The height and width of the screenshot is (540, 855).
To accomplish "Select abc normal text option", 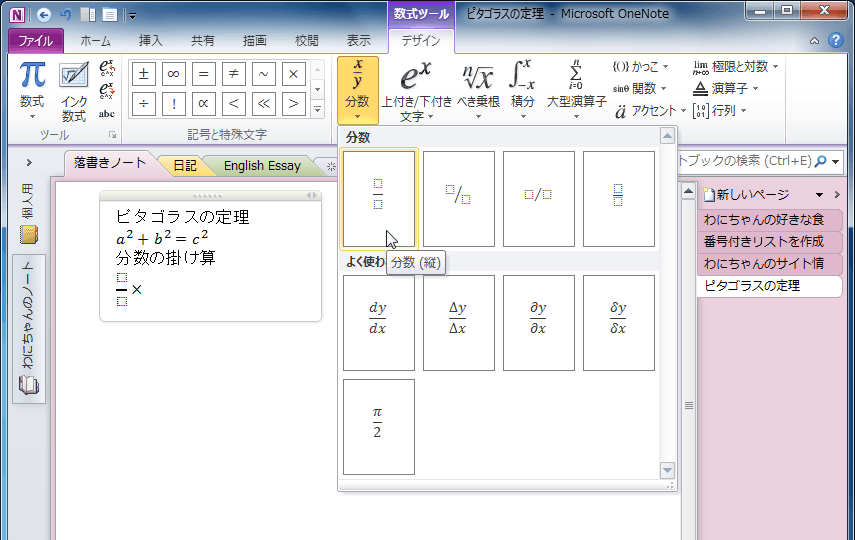I will tap(107, 113).
